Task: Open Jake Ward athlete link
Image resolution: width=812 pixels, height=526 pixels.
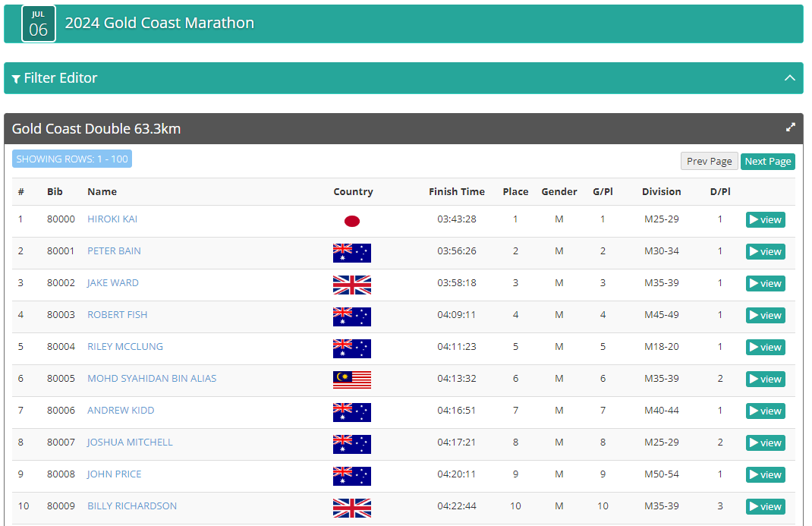Action: pos(113,282)
